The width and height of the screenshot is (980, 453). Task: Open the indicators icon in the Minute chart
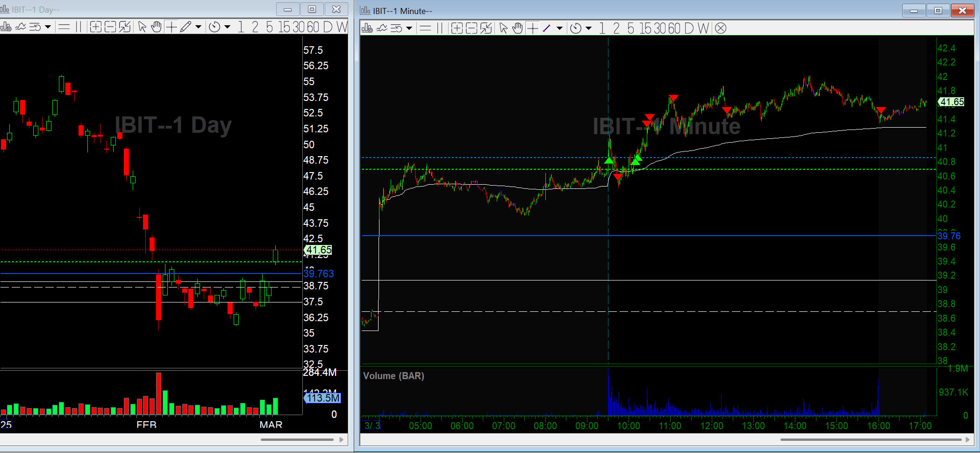[382, 29]
